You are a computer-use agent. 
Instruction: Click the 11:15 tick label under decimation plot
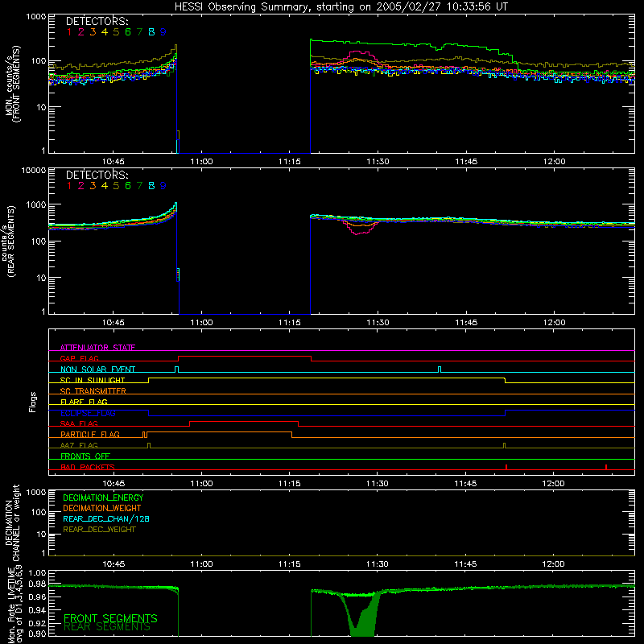pyautogui.click(x=289, y=564)
